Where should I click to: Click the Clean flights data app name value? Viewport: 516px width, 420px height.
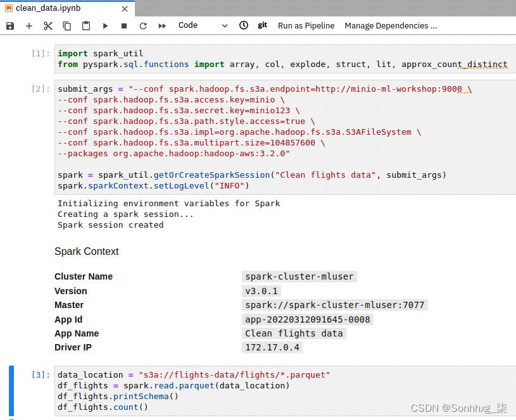[294, 333]
